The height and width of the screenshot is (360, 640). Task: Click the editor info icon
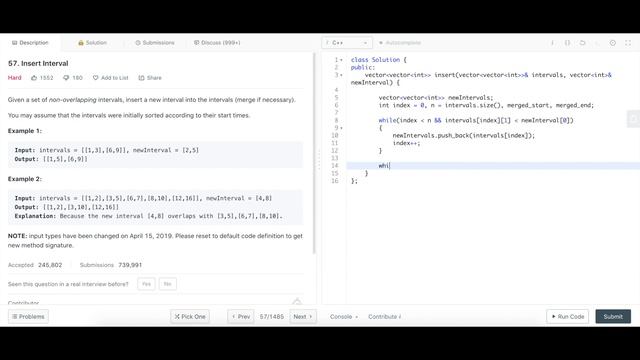(x=552, y=42)
